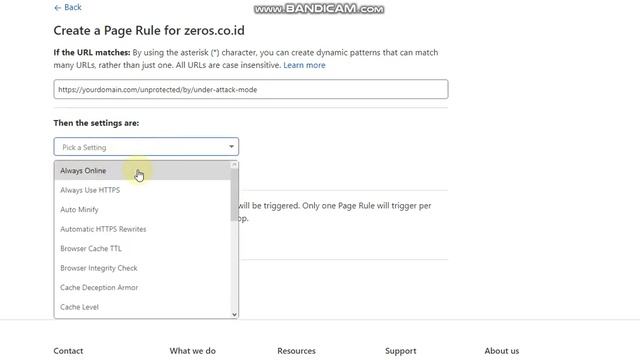Click the URL pattern input field
Image resolution: width=640 pixels, height=360 pixels.
pyautogui.click(x=251, y=89)
